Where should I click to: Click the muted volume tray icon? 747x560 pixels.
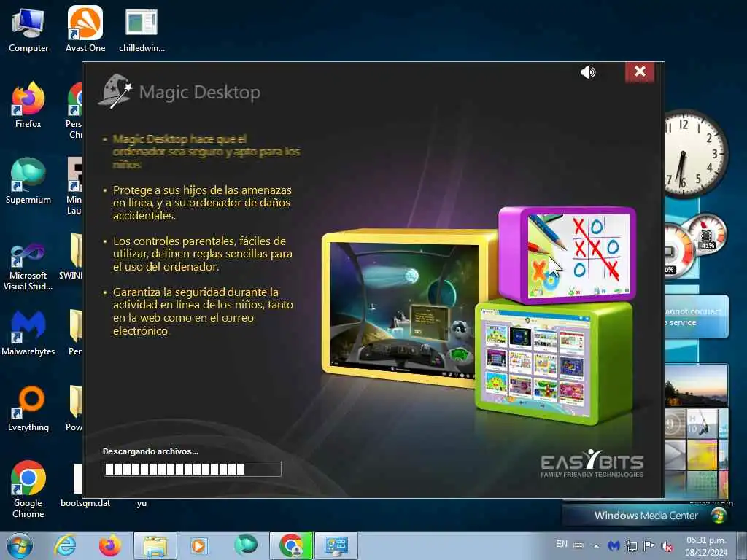667,546
